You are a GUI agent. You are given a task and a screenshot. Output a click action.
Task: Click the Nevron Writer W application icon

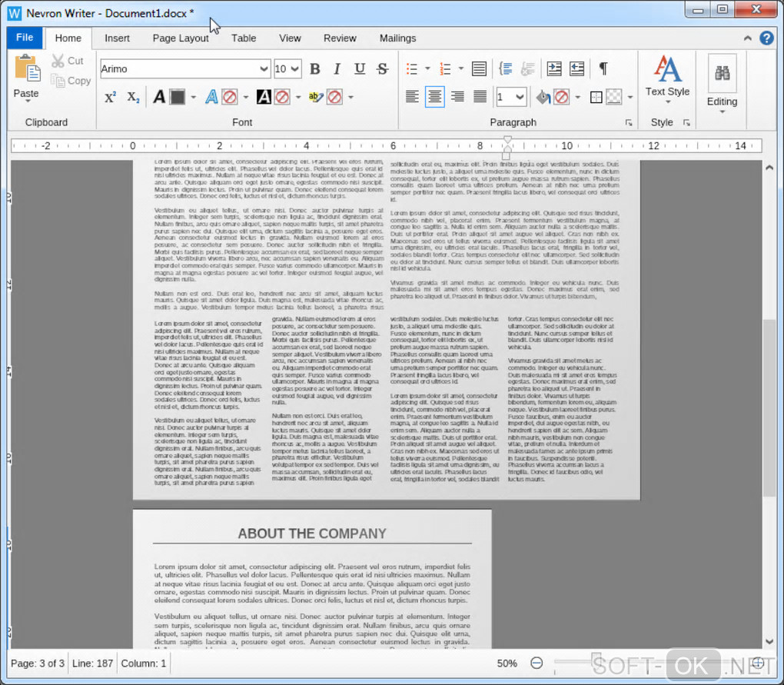click(15, 13)
